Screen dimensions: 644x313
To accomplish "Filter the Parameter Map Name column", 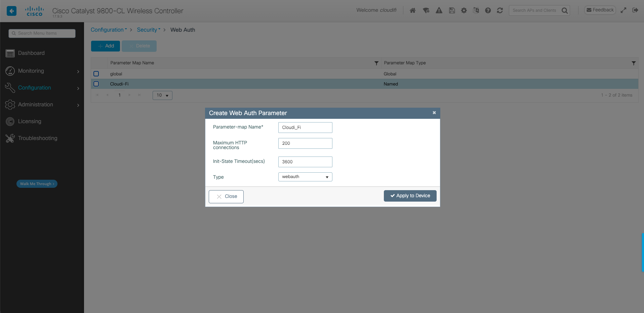I will coord(376,63).
